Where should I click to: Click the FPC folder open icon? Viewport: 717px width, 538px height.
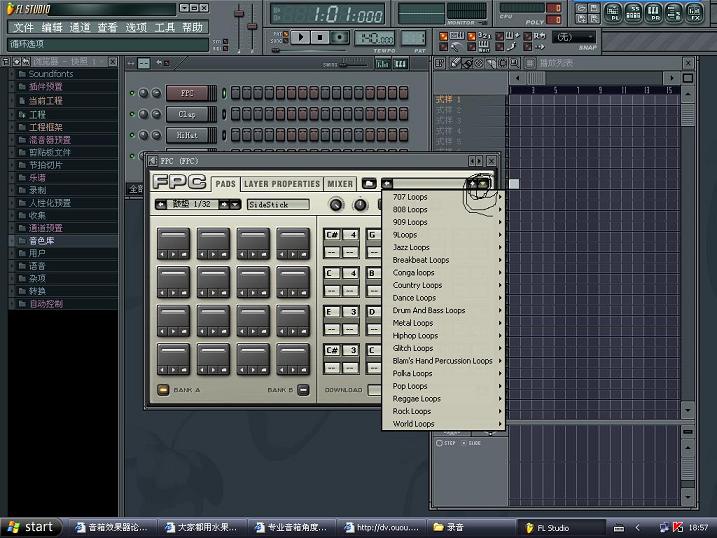click(x=369, y=184)
